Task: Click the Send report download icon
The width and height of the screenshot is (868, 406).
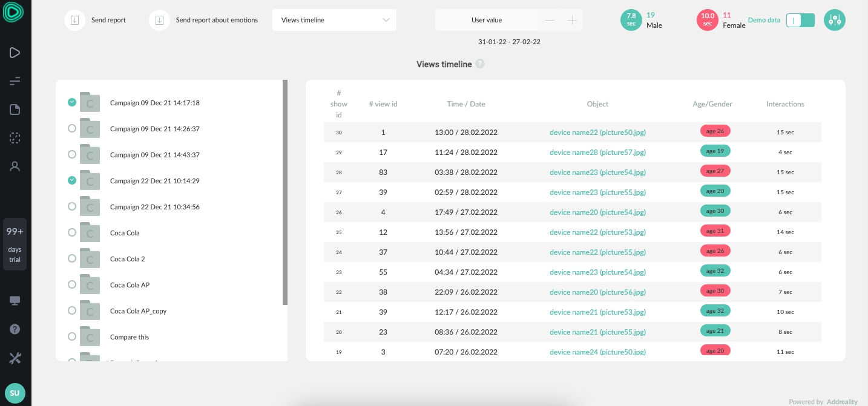Action: point(74,20)
